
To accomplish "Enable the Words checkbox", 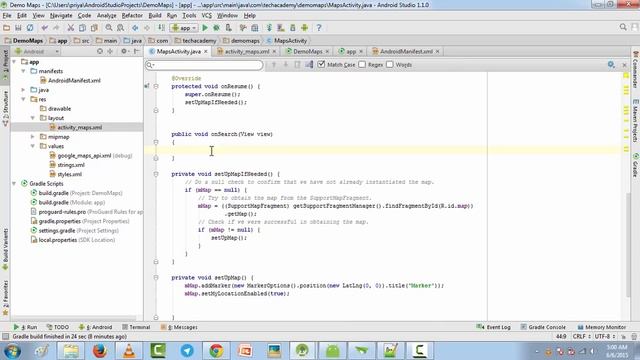I will tap(390, 64).
